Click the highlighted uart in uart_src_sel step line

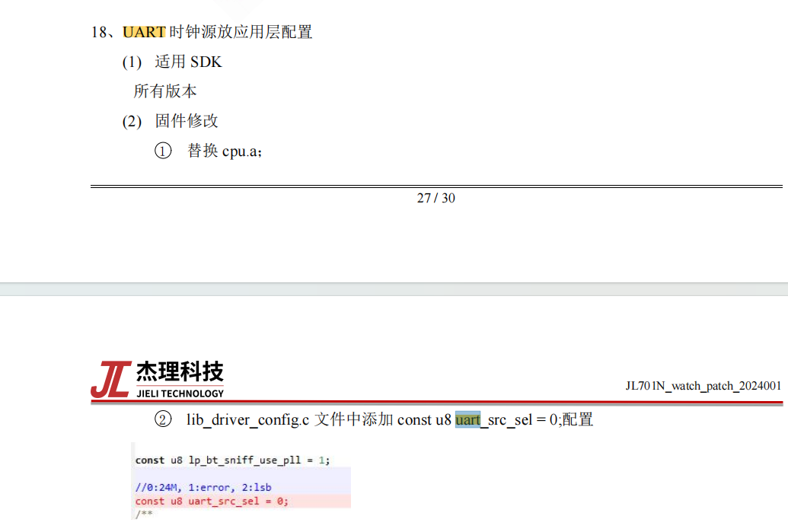pyautogui.click(x=468, y=419)
